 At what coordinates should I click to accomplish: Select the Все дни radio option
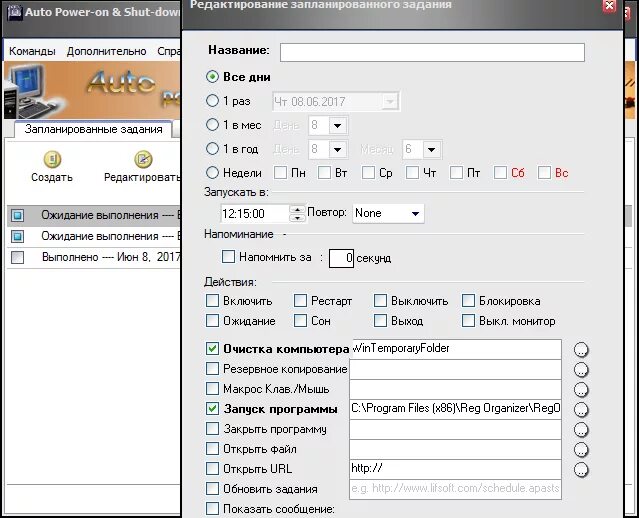[212, 77]
